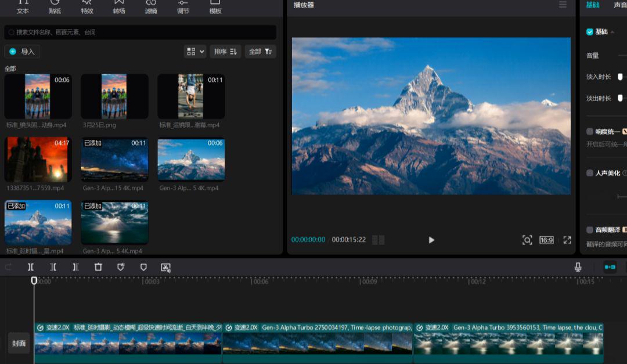The width and height of the screenshot is (627, 364).
Task: Click the media search field
Action: pyautogui.click(x=140, y=33)
